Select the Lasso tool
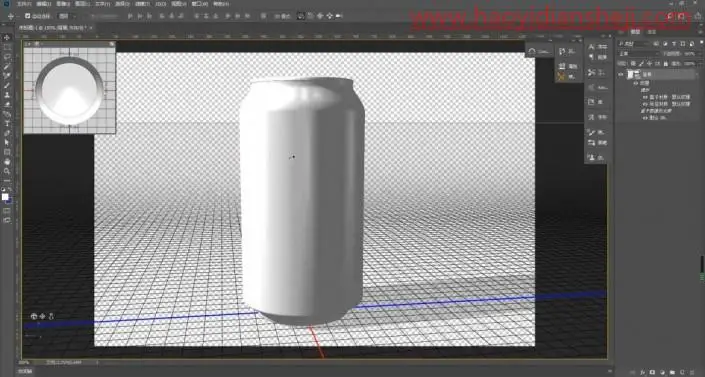This screenshot has width=705, height=377. pos(7,56)
